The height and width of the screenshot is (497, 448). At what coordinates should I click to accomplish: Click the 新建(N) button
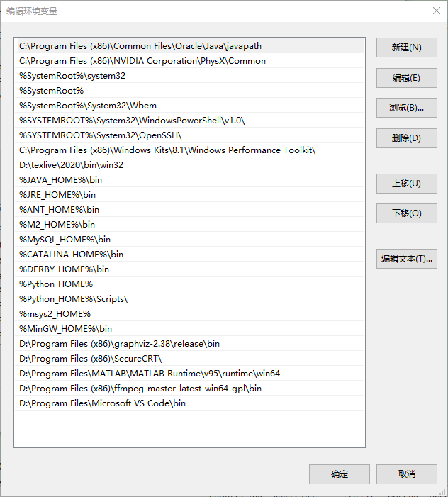click(406, 48)
